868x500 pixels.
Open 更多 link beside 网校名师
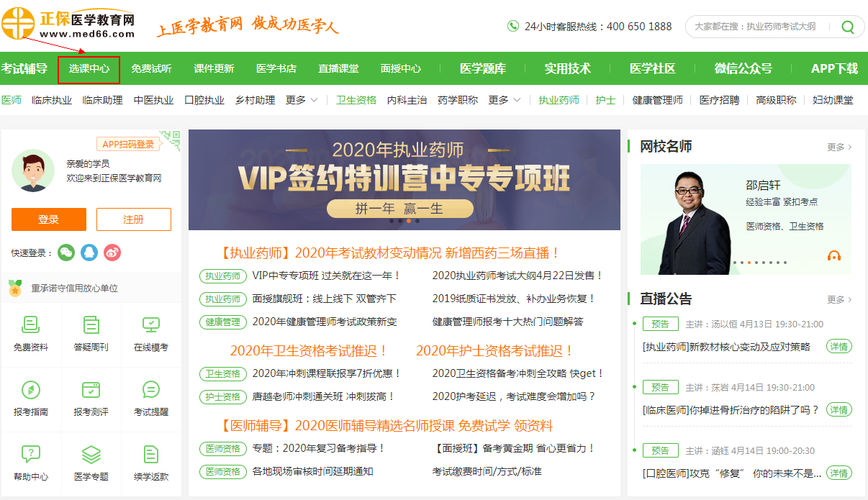839,147
